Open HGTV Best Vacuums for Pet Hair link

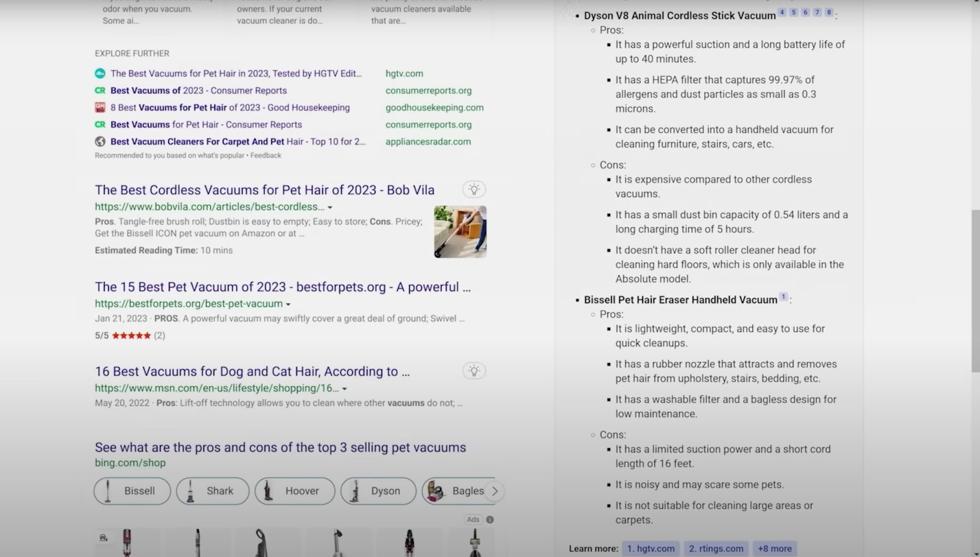click(236, 74)
